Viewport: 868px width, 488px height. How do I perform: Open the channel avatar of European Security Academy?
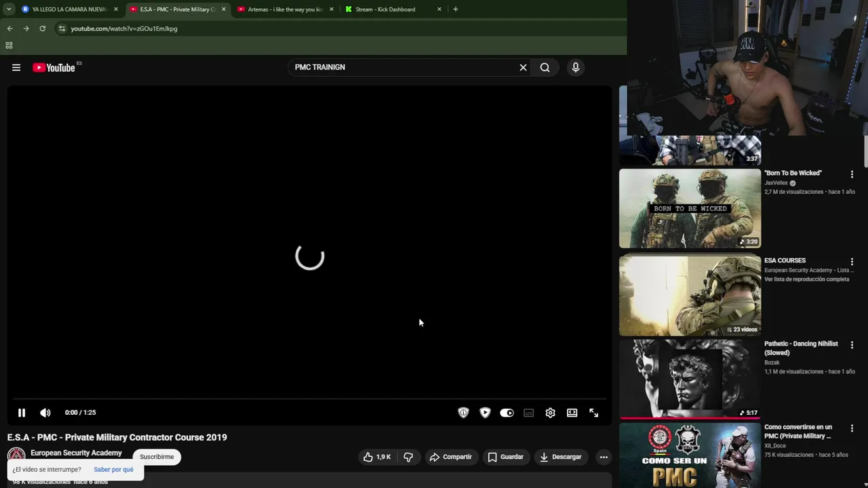coord(16,454)
